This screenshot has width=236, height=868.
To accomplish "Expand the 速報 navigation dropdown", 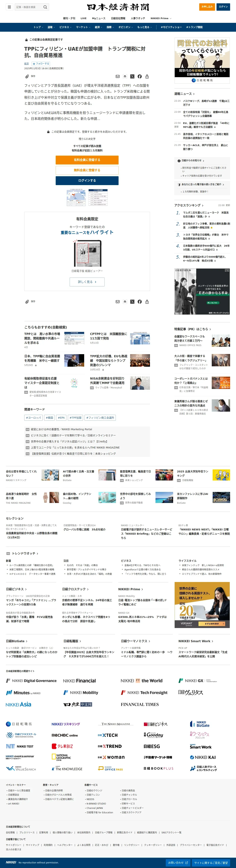I will [51, 27].
